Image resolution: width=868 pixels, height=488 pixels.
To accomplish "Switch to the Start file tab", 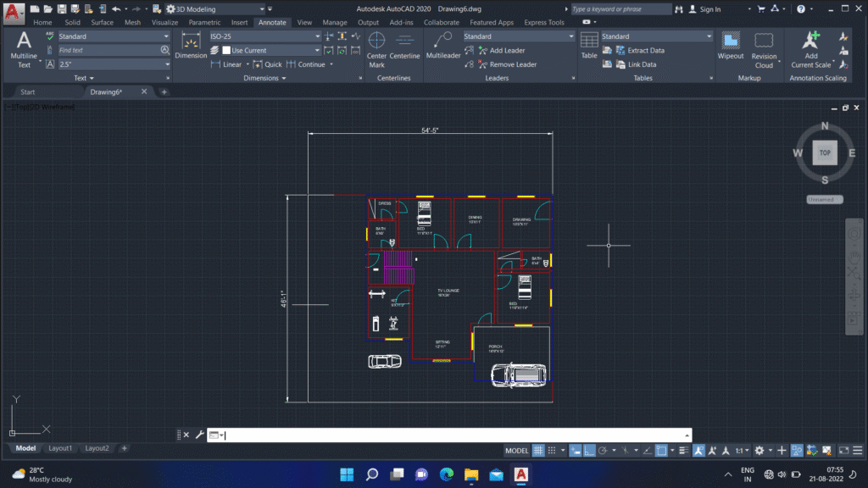I will coord(28,91).
